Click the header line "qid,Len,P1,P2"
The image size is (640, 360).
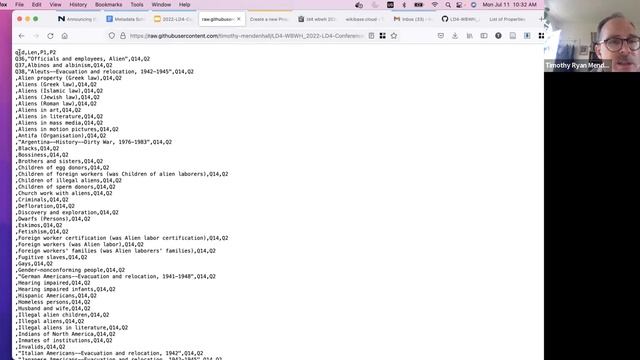coord(36,52)
